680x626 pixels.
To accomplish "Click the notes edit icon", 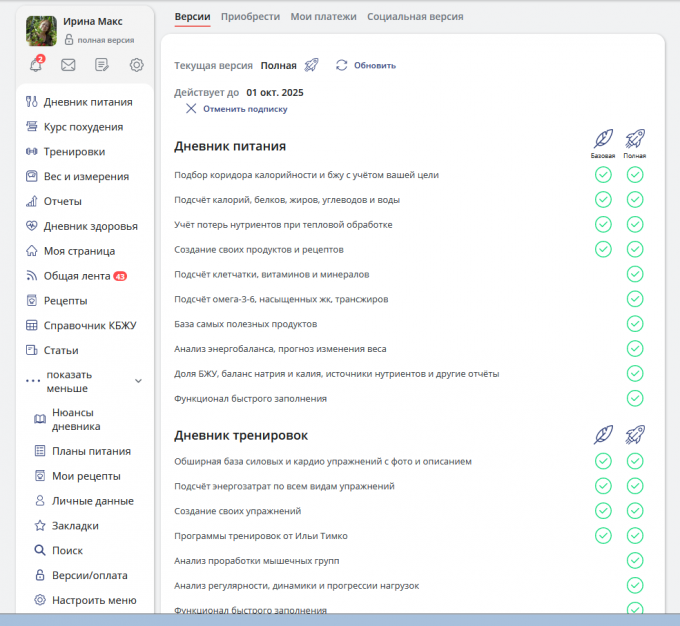I will point(102,65).
